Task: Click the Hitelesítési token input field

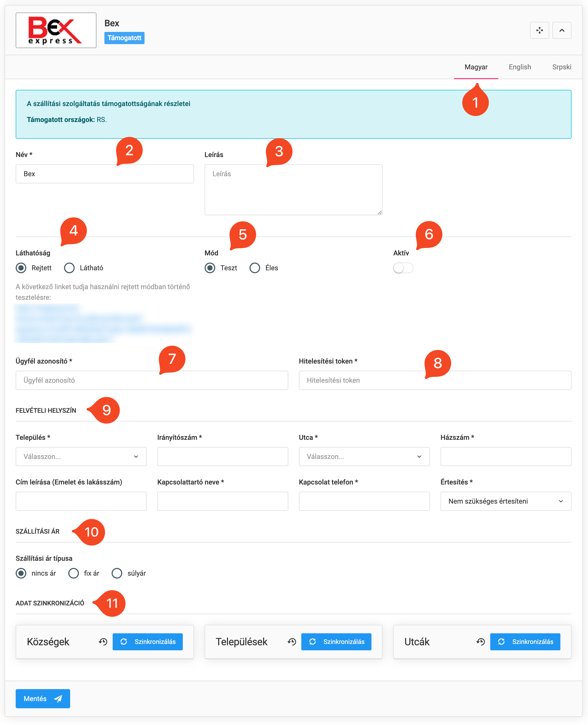Action: [435, 381]
